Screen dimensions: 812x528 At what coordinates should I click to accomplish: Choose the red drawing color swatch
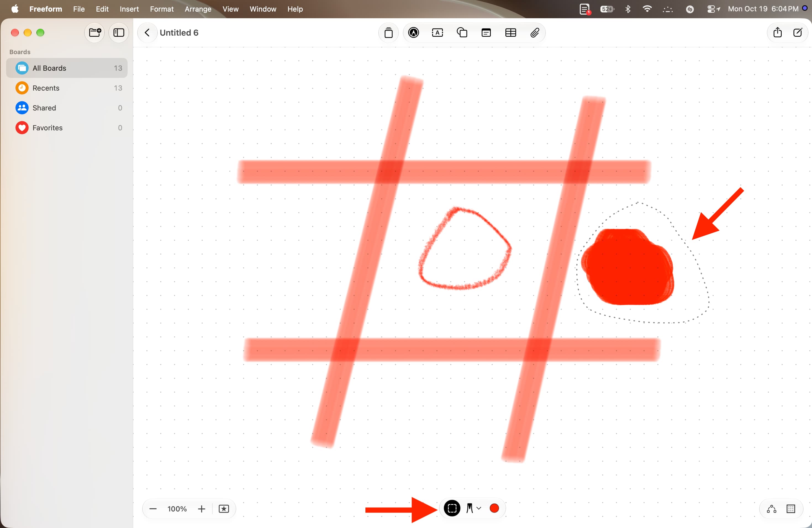tap(494, 508)
